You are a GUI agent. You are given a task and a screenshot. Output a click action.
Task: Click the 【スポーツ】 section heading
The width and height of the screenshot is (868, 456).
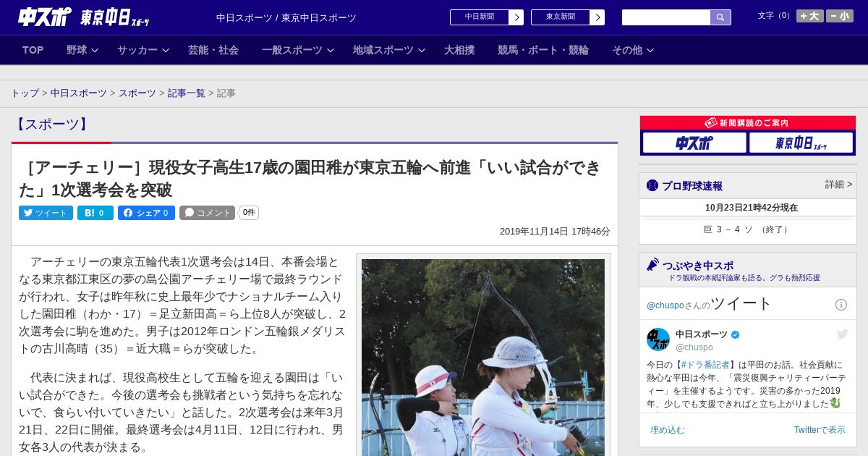[x=52, y=124]
